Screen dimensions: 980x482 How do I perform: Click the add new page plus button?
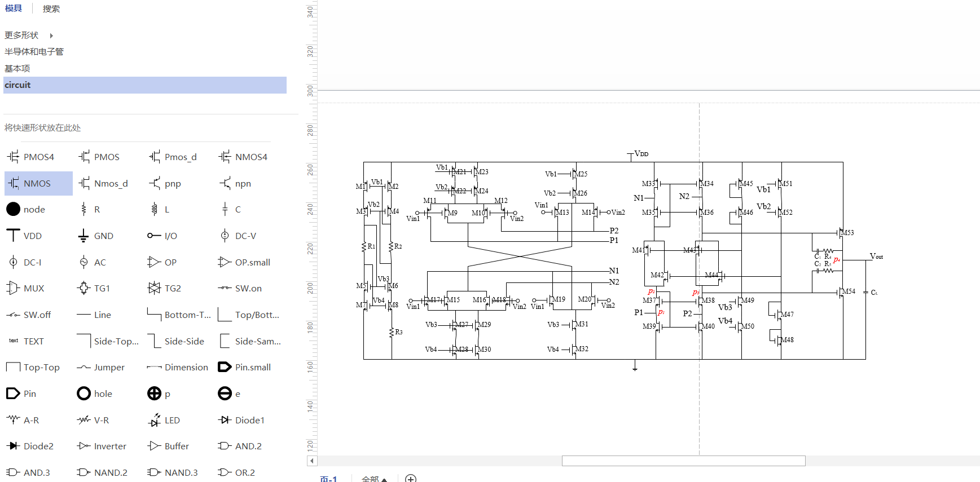(x=411, y=479)
